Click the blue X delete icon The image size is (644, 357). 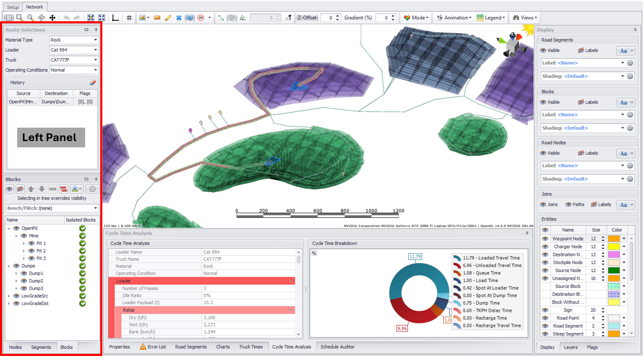pos(179,18)
